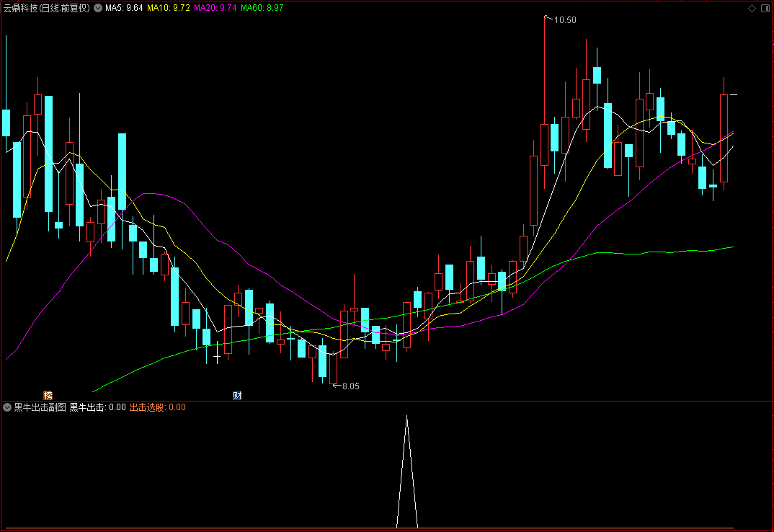Click the white signal spike peak in sub-chart

click(x=406, y=417)
